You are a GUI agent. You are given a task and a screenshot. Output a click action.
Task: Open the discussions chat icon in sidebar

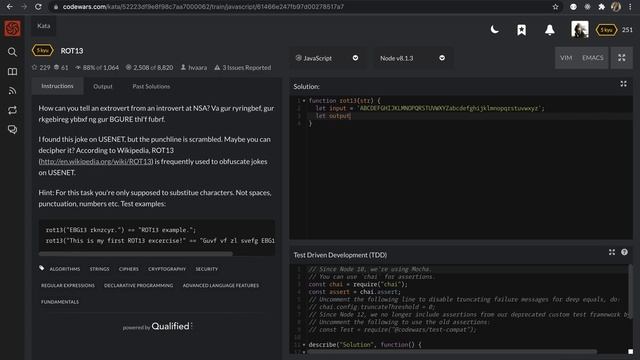pyautogui.click(x=12, y=129)
